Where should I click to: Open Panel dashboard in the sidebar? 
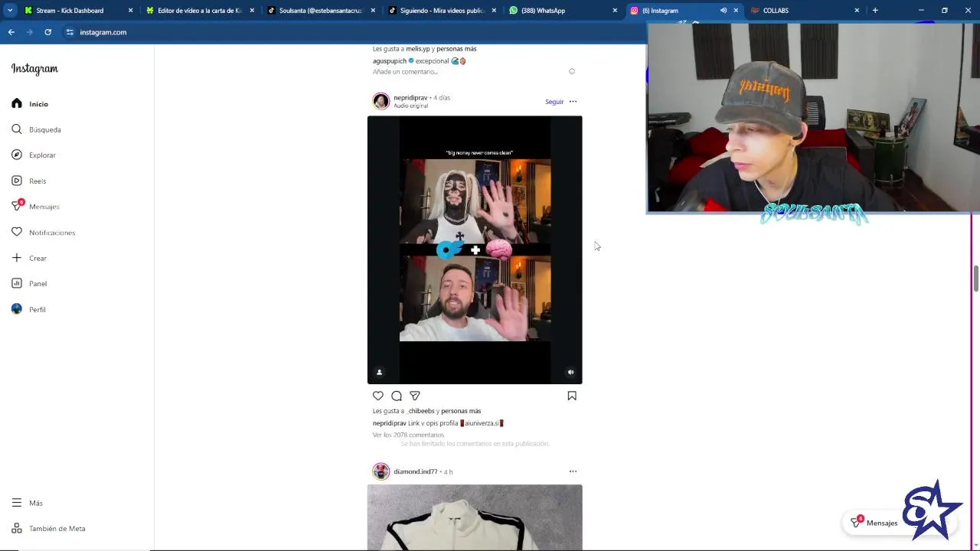click(30, 284)
